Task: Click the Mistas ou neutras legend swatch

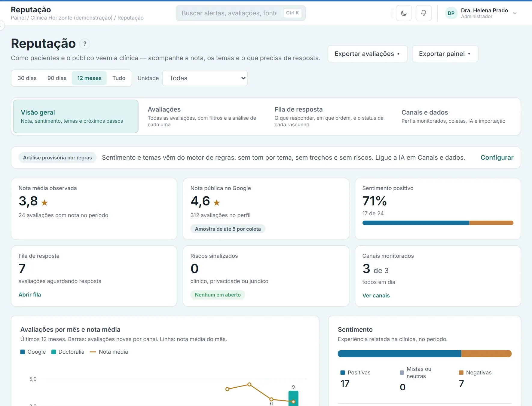Action: point(402,373)
